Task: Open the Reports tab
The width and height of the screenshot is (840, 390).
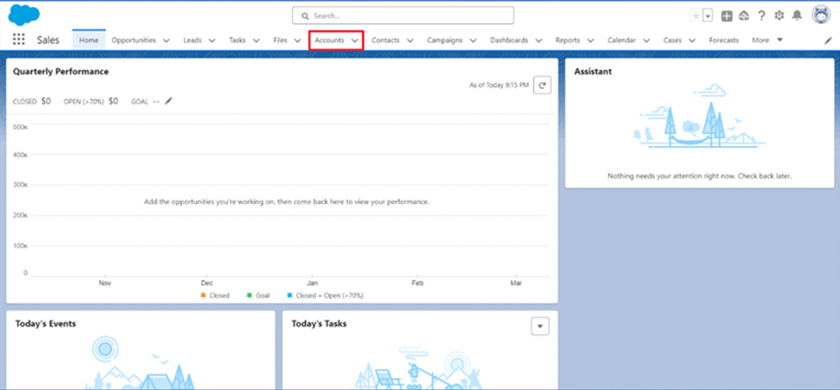Action: (567, 40)
